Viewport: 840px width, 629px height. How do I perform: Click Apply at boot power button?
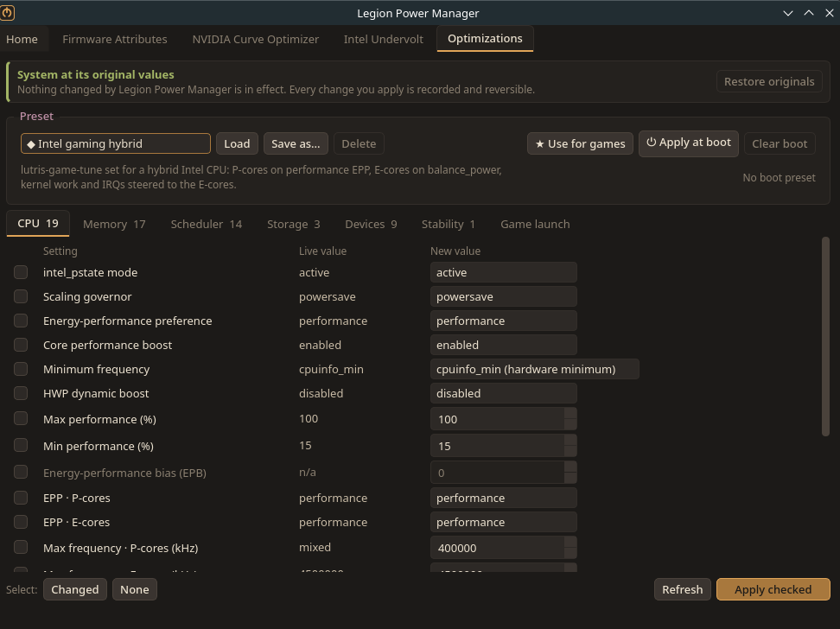pos(689,143)
